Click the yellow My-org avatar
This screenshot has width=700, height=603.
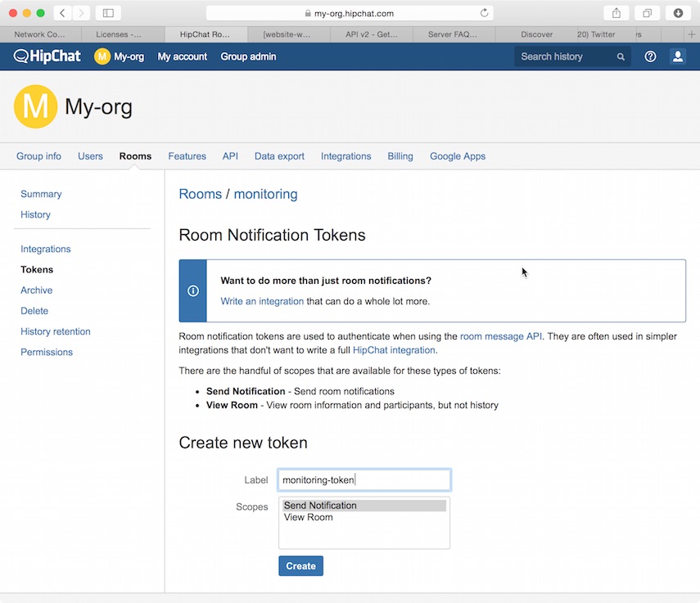(102, 56)
